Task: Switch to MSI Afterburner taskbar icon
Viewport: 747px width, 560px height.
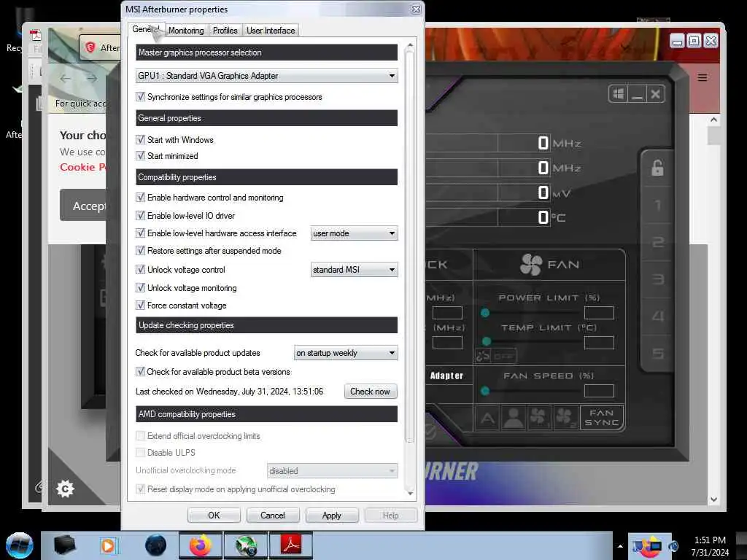Action: (x=246, y=545)
